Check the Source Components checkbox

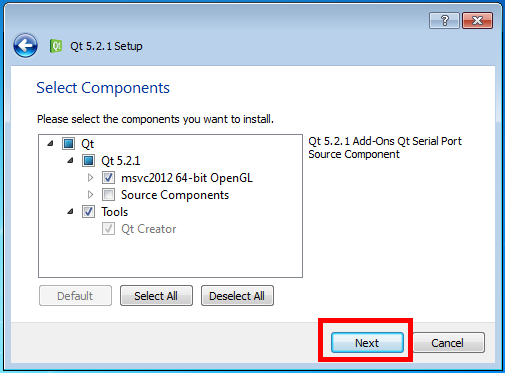coord(108,195)
